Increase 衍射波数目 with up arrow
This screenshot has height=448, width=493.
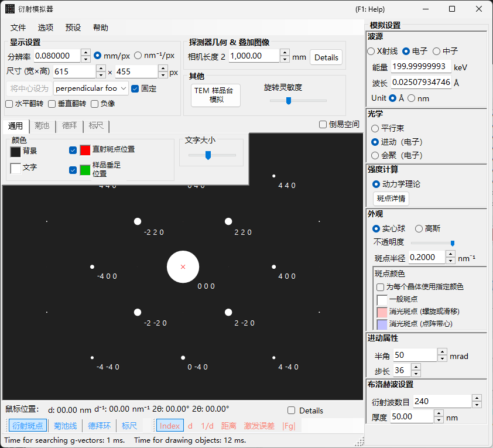[x=477, y=398]
